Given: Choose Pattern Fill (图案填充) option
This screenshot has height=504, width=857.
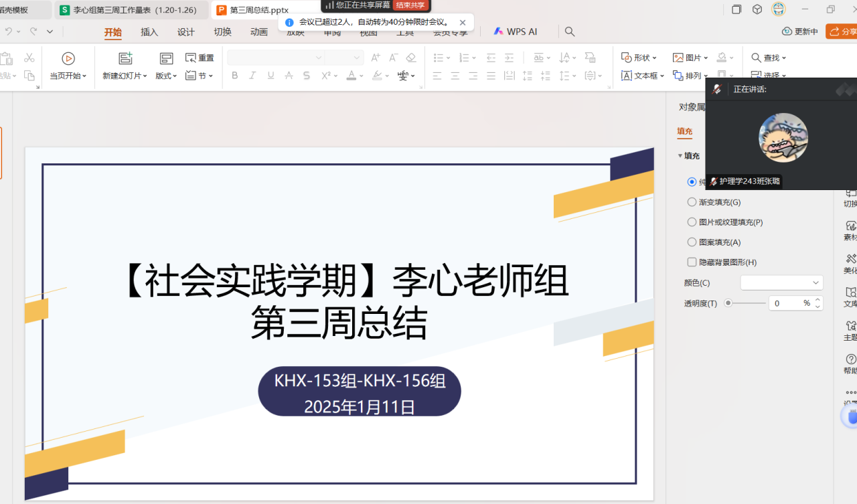Looking at the screenshot, I should tap(692, 242).
